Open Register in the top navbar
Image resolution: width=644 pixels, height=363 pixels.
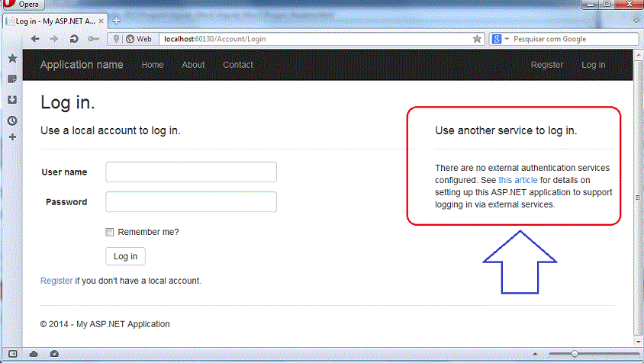547,65
